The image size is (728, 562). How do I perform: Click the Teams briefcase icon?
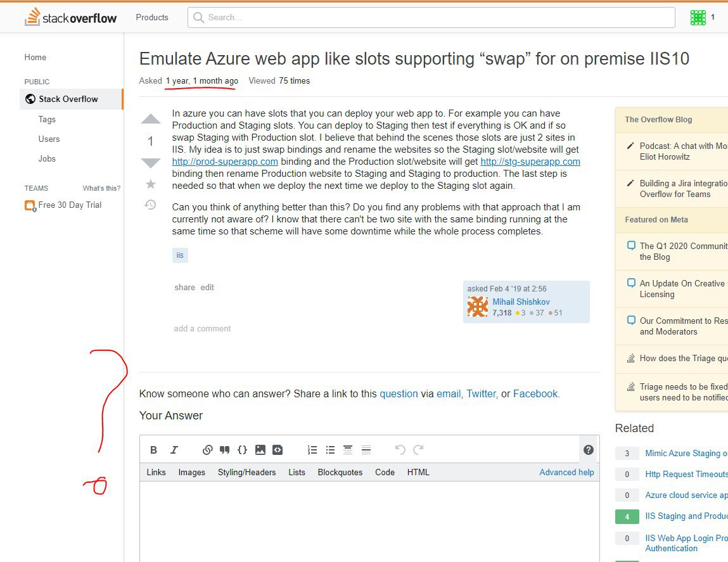[x=30, y=205]
